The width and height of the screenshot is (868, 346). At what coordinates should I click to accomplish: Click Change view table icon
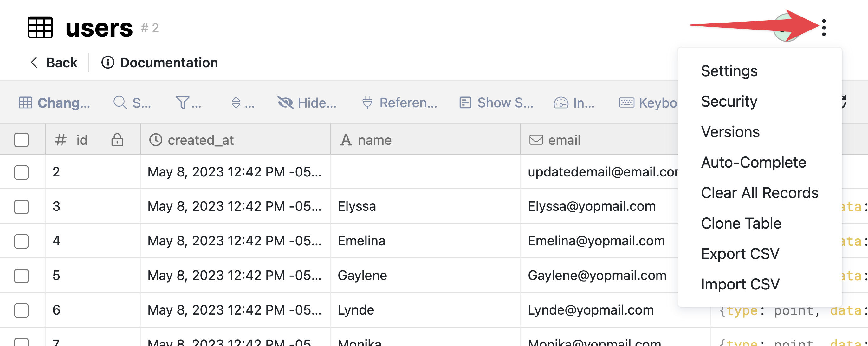tap(25, 103)
